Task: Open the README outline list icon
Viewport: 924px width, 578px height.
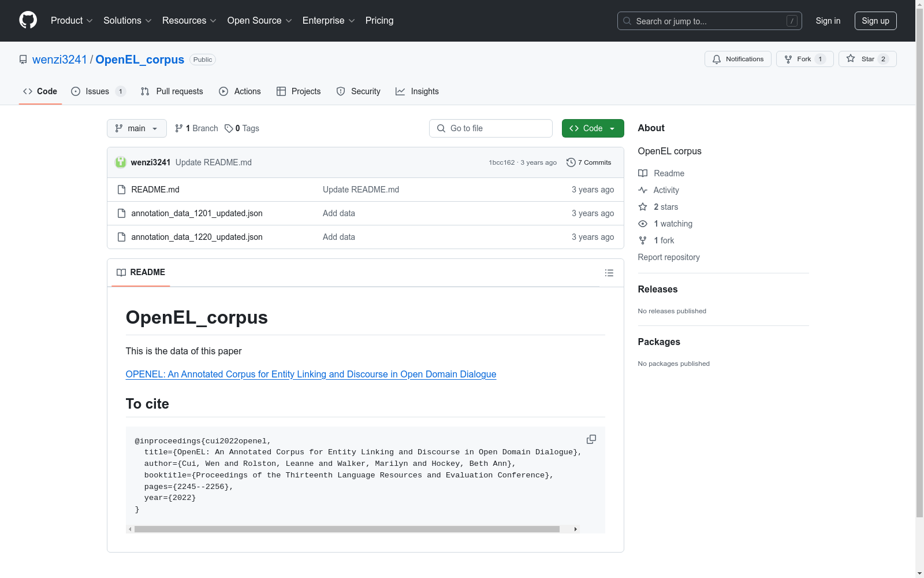Action: coord(609,273)
